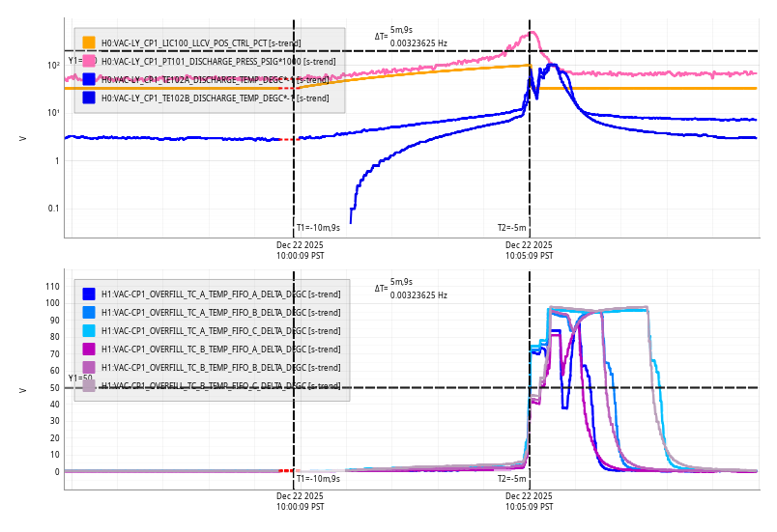Viewport: 777px width, 532px height.
Task: Click the Y1=50 cursor label in bottom plot
Action: click(80, 378)
